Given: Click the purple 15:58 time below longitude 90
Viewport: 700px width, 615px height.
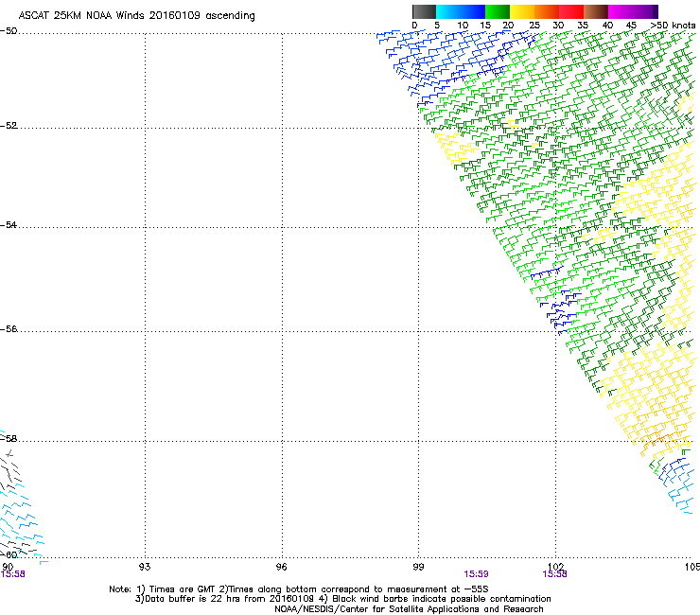Looking at the screenshot, I should point(13,574).
